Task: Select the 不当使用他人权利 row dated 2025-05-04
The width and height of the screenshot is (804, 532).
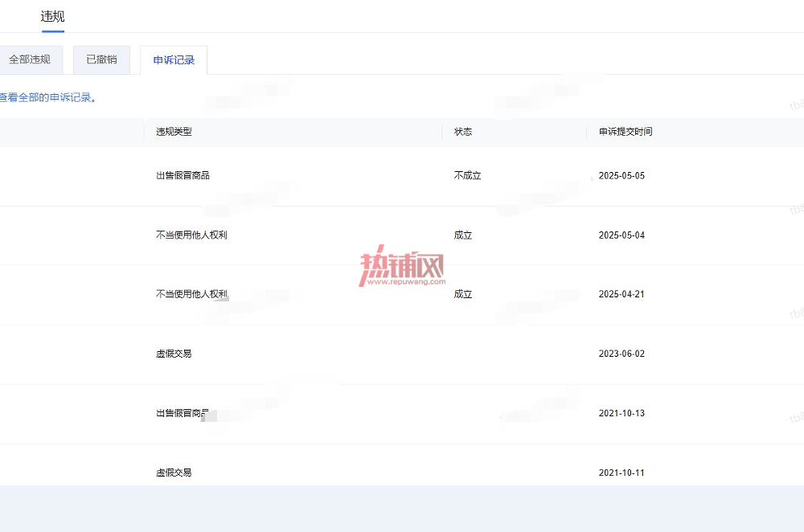Action: tap(402, 235)
